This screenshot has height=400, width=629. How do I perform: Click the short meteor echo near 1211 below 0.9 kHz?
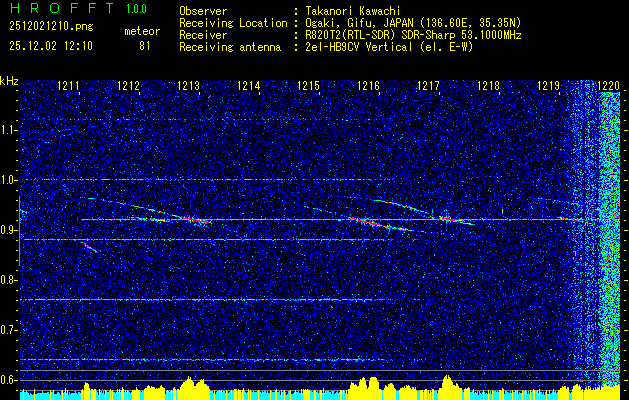click(x=90, y=247)
